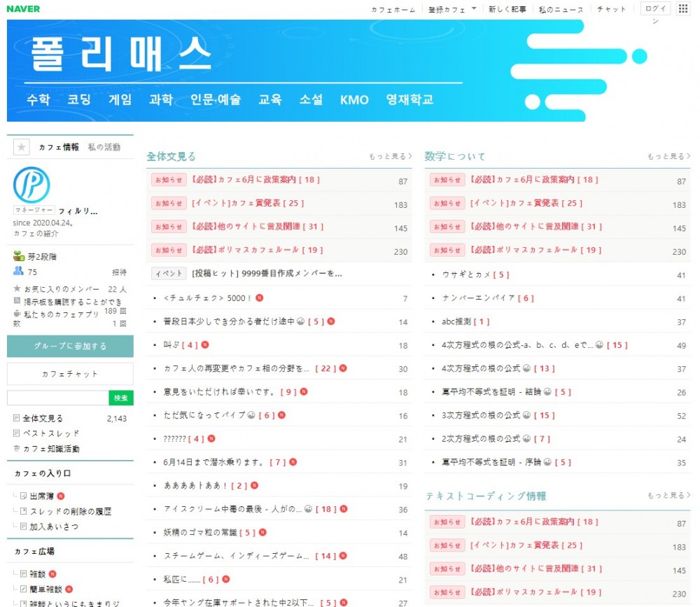
Task: Click the new badge on 叫ぶ post
Action: [x=205, y=345]
